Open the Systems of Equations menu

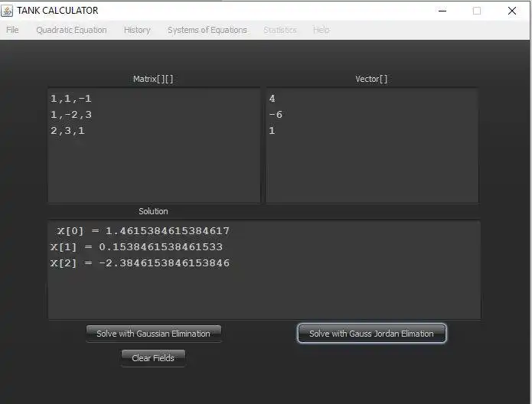pos(207,30)
